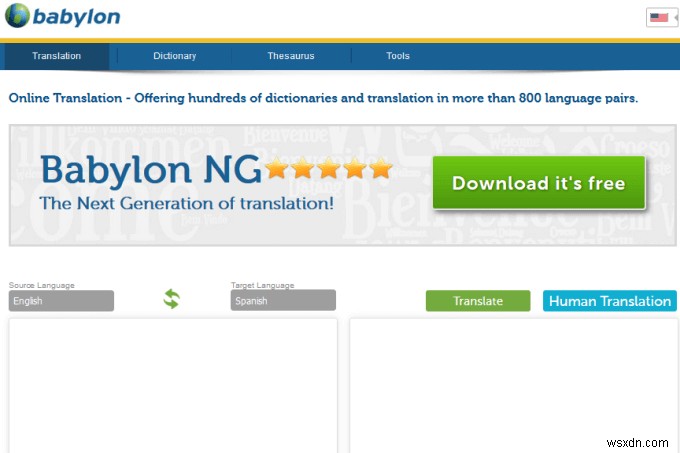
Task: Open the Tools tab
Action: coord(398,56)
